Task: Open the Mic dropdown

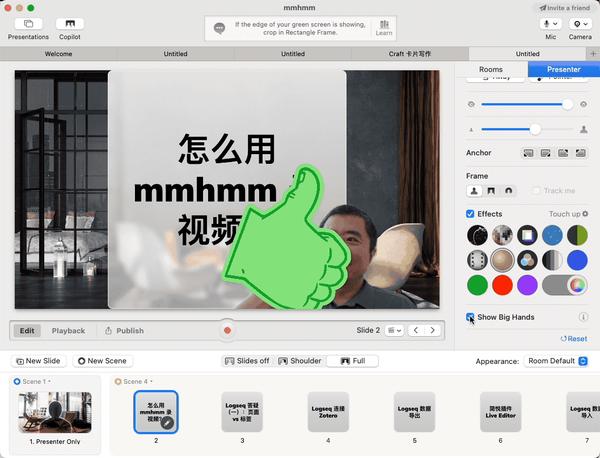Action: [551, 24]
